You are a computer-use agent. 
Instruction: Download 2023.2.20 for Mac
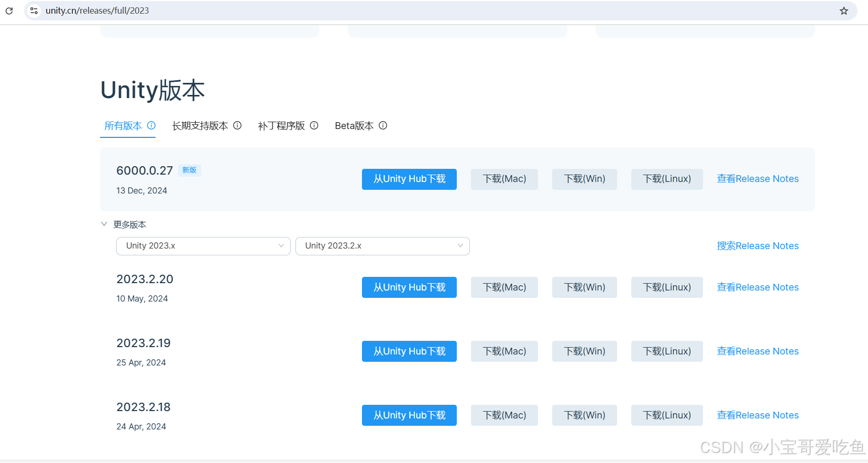[x=504, y=287]
